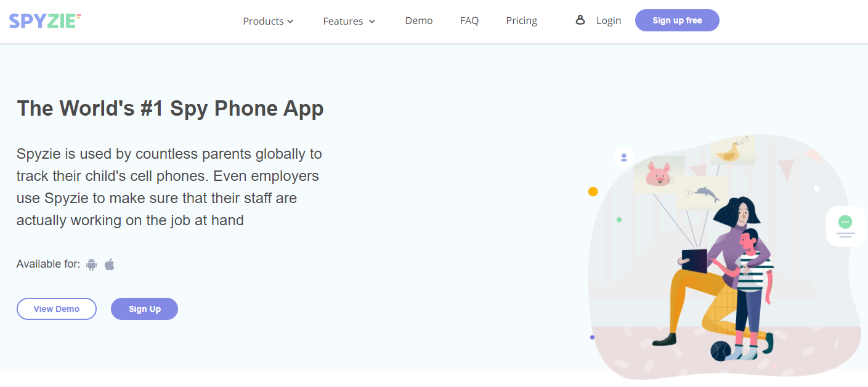Click the profile avatar bubble in illustration
The width and height of the screenshot is (868, 387).
(624, 158)
